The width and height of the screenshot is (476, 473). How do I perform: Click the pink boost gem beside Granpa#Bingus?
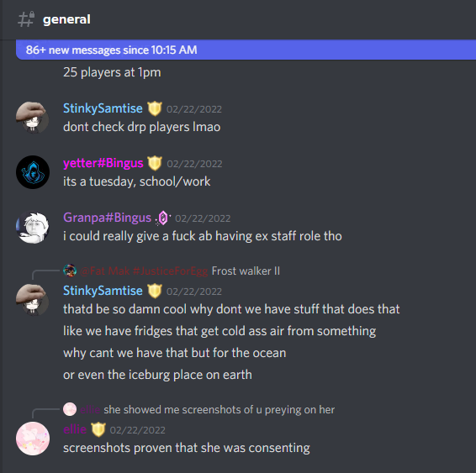[163, 218]
